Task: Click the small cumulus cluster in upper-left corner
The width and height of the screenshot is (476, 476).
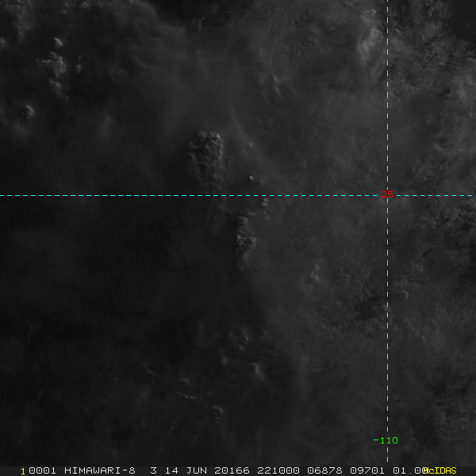Action: pyautogui.click(x=55, y=65)
